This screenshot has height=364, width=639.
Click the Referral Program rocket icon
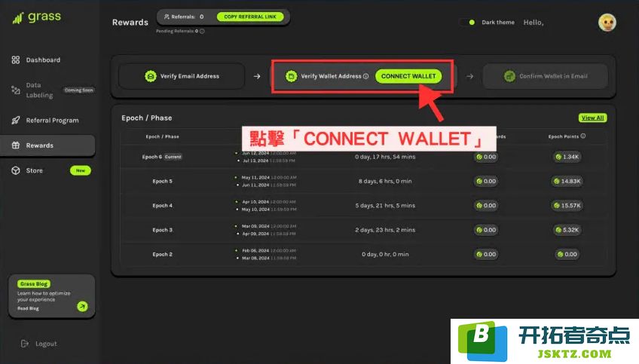click(16, 121)
